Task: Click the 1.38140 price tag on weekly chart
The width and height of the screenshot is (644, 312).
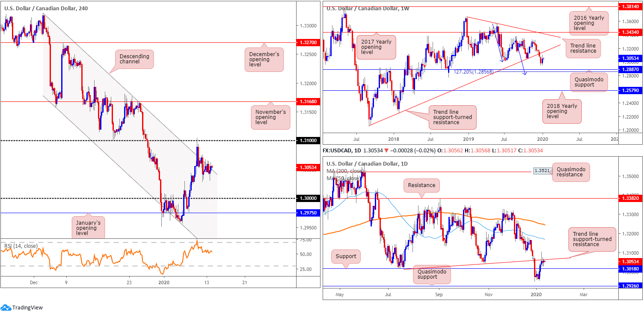Action: coord(630,7)
